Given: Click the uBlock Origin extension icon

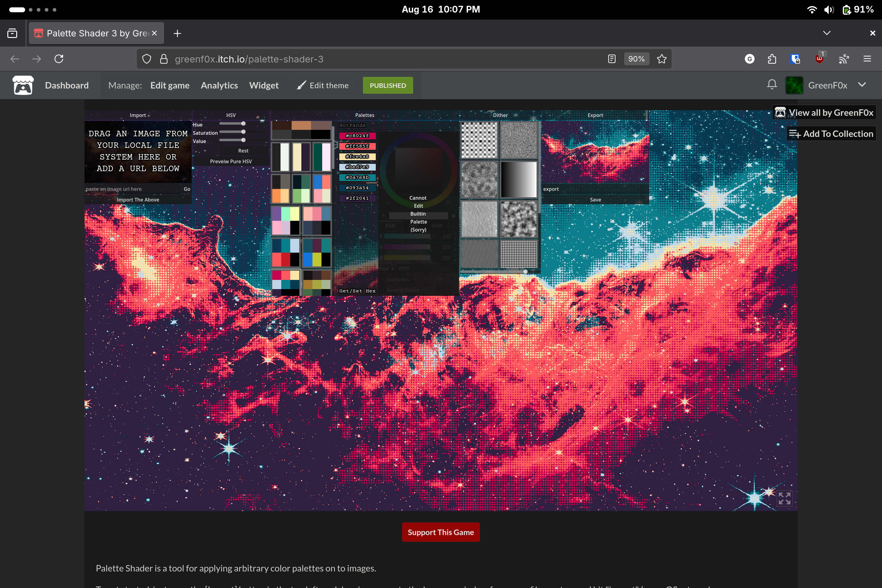Looking at the screenshot, I should [820, 58].
